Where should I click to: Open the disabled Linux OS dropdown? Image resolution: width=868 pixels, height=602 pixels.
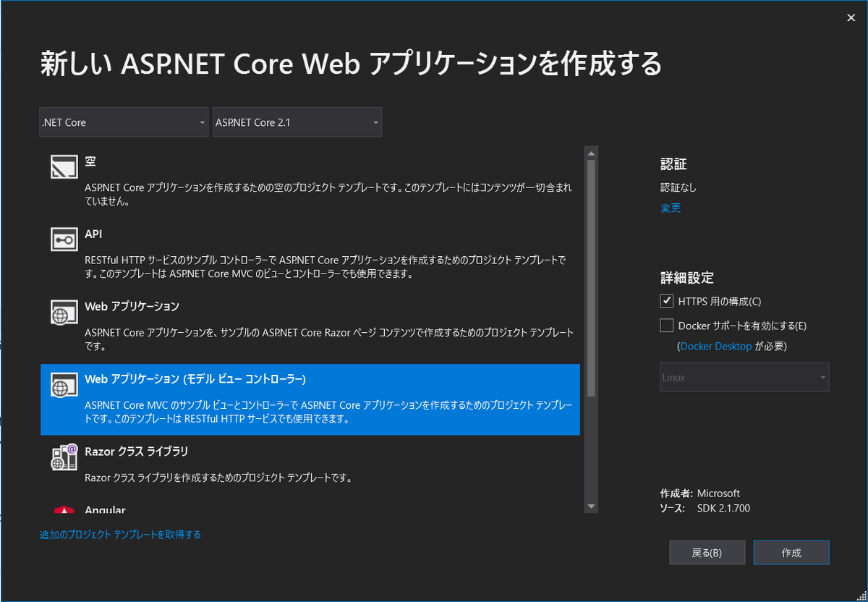coord(744,377)
